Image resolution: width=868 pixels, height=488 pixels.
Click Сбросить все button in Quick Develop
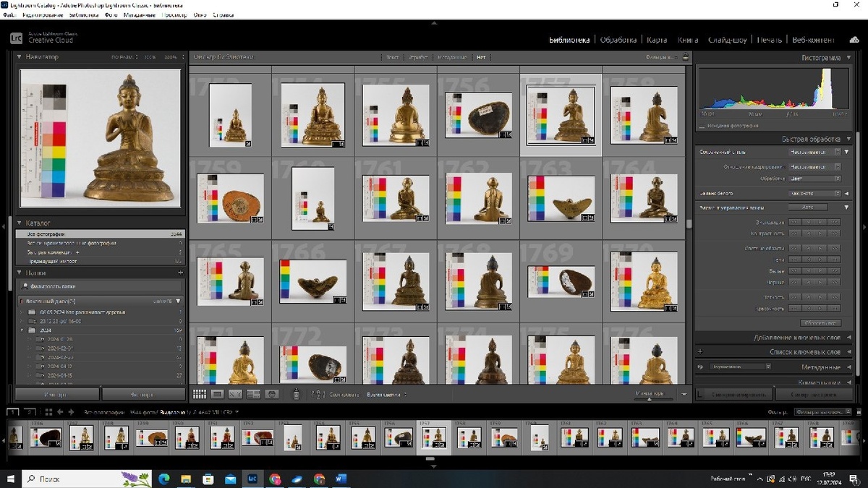pyautogui.click(x=821, y=323)
